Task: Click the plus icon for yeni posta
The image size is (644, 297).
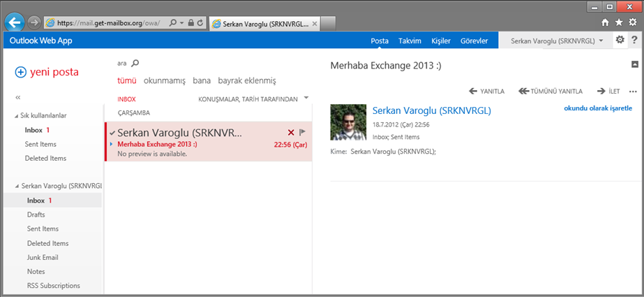Action: [x=20, y=72]
